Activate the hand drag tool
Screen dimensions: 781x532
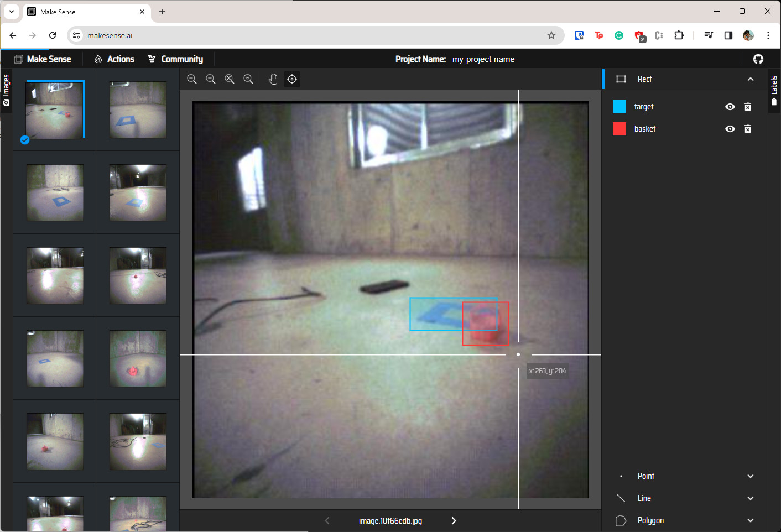pyautogui.click(x=273, y=79)
